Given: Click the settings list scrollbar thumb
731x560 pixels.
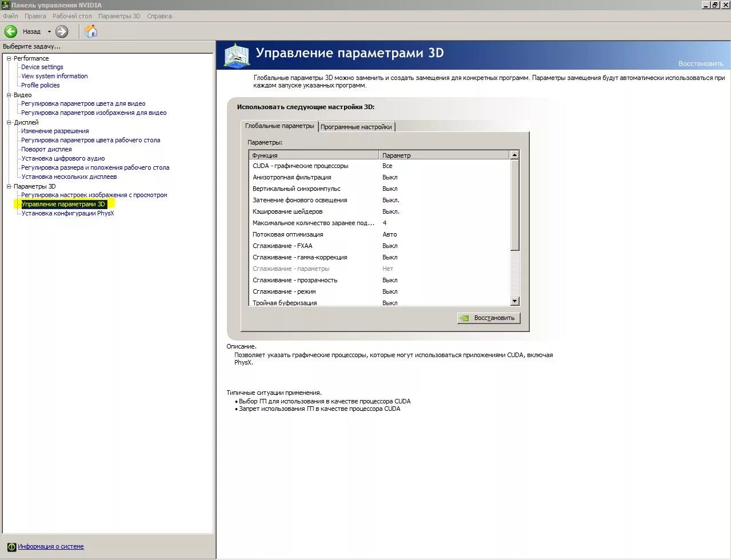Looking at the screenshot, I should (x=514, y=205).
